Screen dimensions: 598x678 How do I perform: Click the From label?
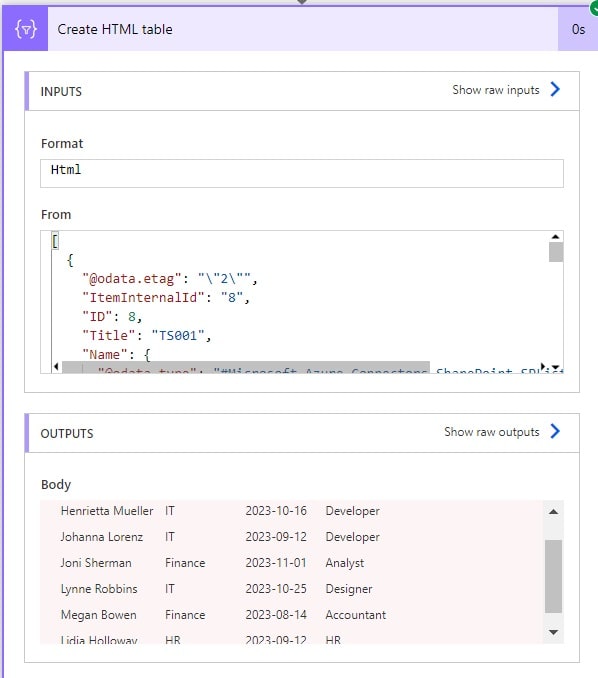(56, 214)
